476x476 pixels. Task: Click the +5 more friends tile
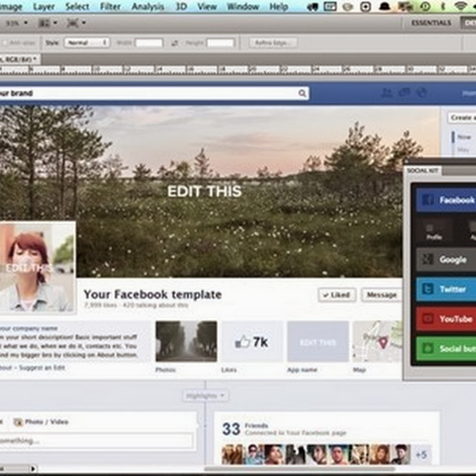pyautogui.click(x=421, y=455)
